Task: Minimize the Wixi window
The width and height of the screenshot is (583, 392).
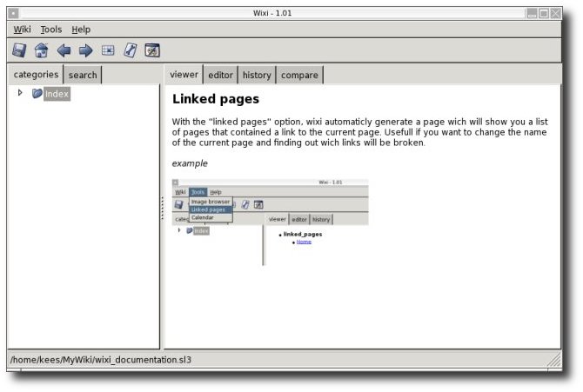Action: (532, 14)
